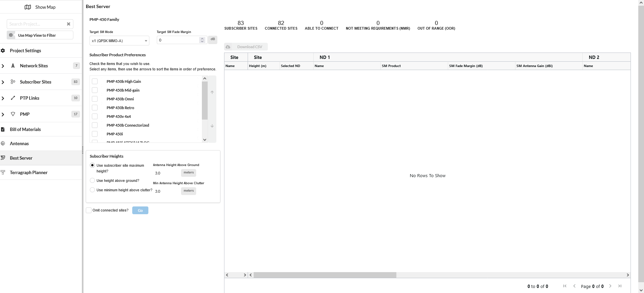
Task: Check PMP 450v 4x4 product
Action: pyautogui.click(x=95, y=117)
